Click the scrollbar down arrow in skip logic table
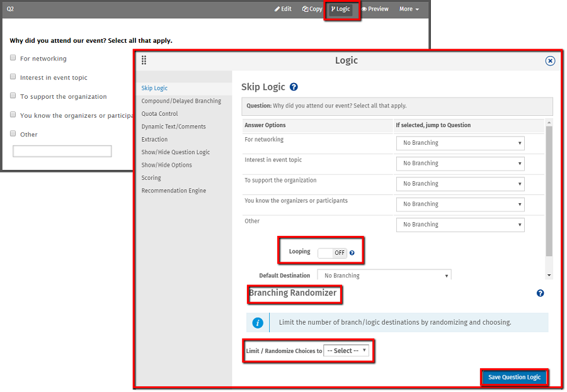The image size is (567, 392). point(549,276)
